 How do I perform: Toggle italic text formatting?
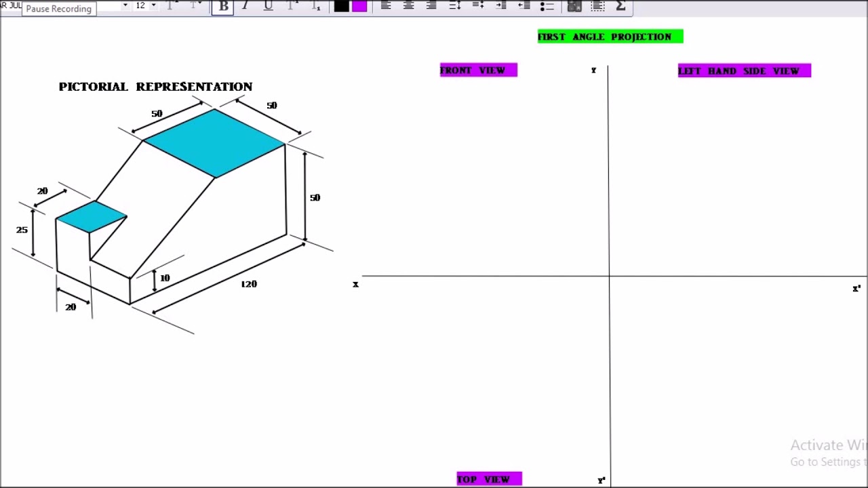[x=245, y=6]
